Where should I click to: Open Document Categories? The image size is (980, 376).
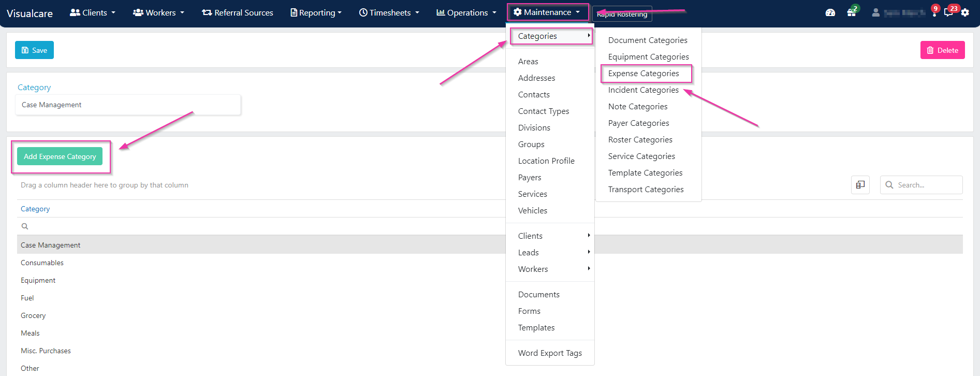point(648,40)
